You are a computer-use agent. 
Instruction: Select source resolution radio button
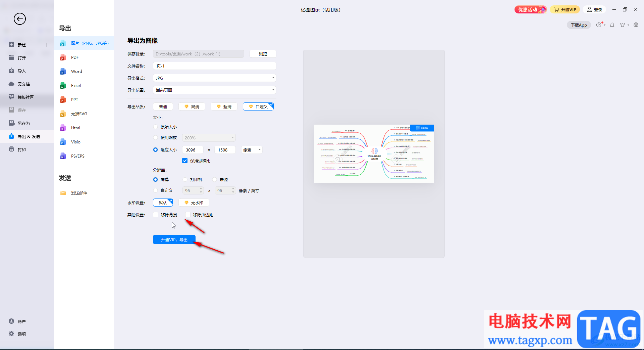pos(214,179)
